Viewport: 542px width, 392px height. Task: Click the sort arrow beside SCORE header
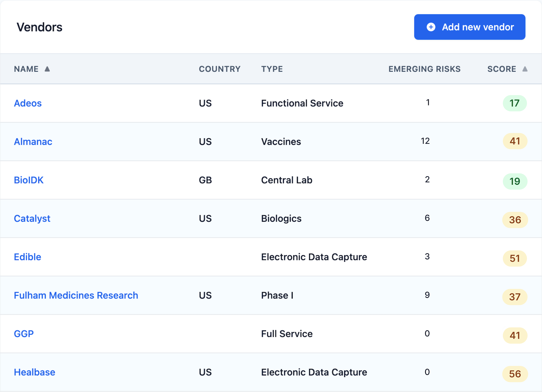tap(525, 69)
